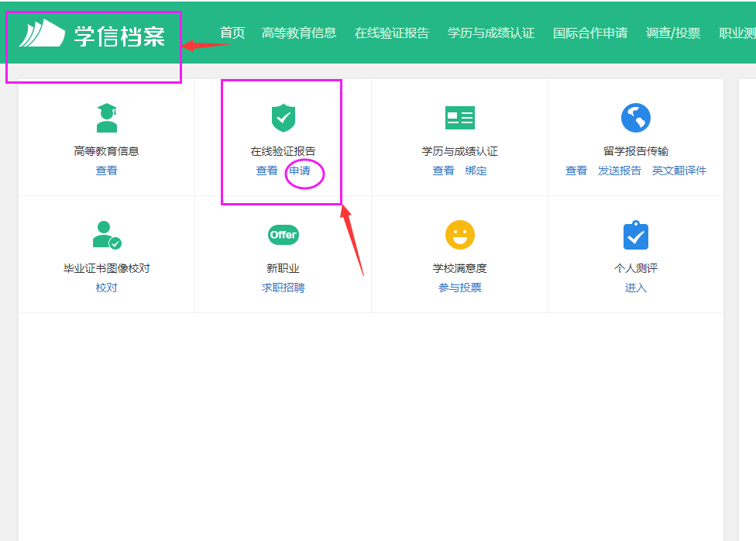Click 查看 under 高等教育信息 tile
This screenshot has height=541, width=756.
[x=106, y=171]
